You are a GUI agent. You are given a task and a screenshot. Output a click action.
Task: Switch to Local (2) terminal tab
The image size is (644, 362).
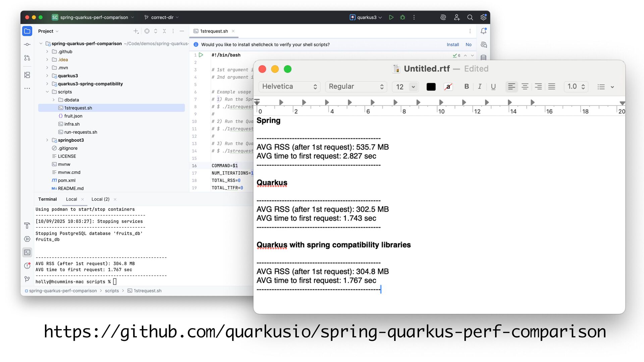coord(100,199)
